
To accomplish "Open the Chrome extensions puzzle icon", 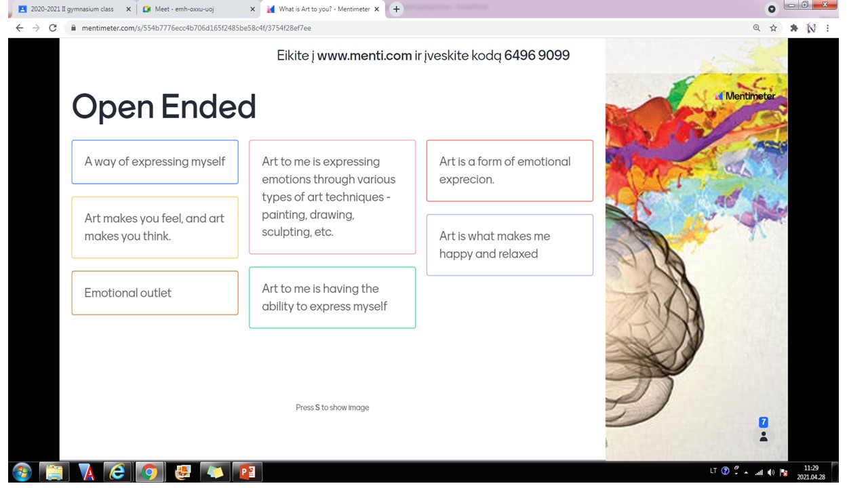I will [793, 28].
